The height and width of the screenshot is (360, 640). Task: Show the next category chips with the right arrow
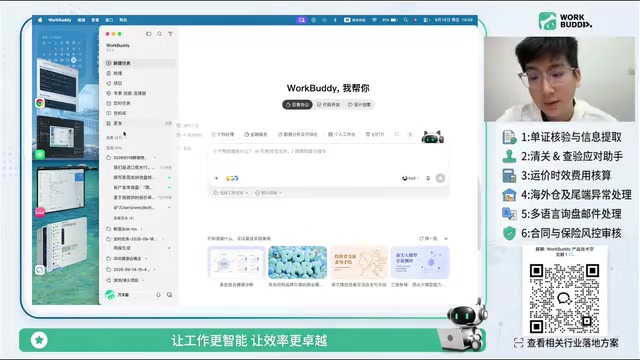(410, 134)
